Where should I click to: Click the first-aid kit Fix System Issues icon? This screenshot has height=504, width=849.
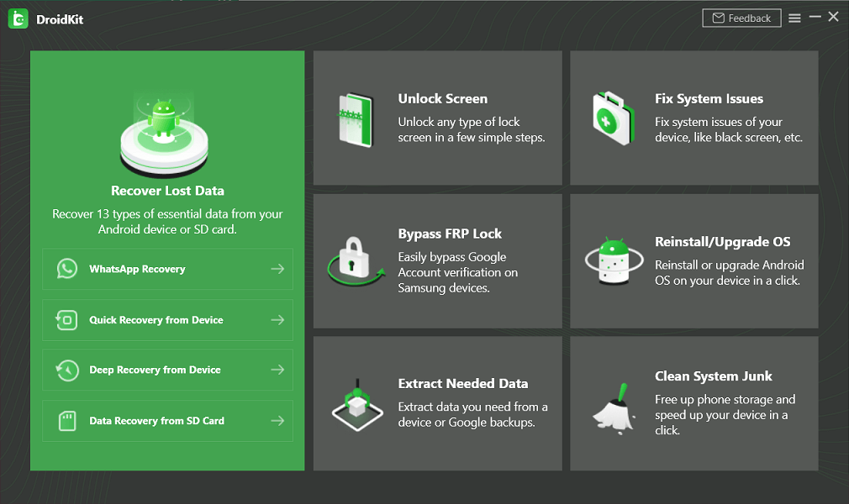click(x=614, y=118)
